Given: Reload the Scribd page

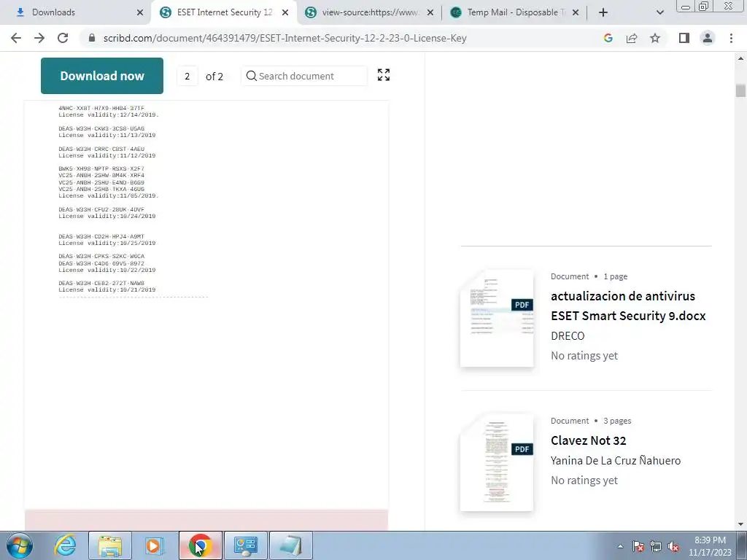Looking at the screenshot, I should [x=63, y=38].
